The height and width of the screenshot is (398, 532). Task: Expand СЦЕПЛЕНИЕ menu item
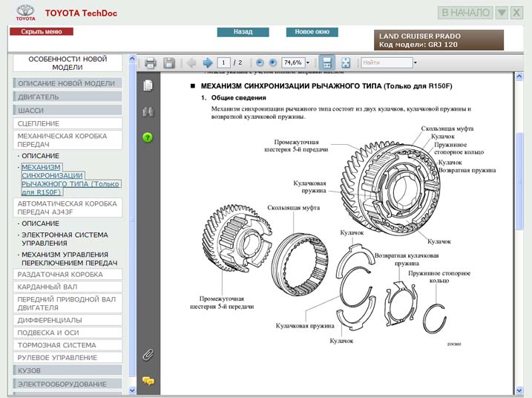coord(68,123)
